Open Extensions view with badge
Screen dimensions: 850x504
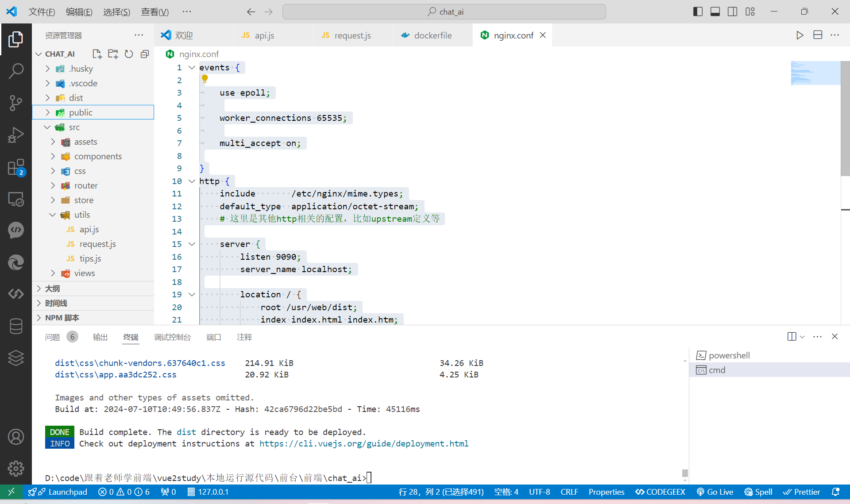(x=16, y=168)
